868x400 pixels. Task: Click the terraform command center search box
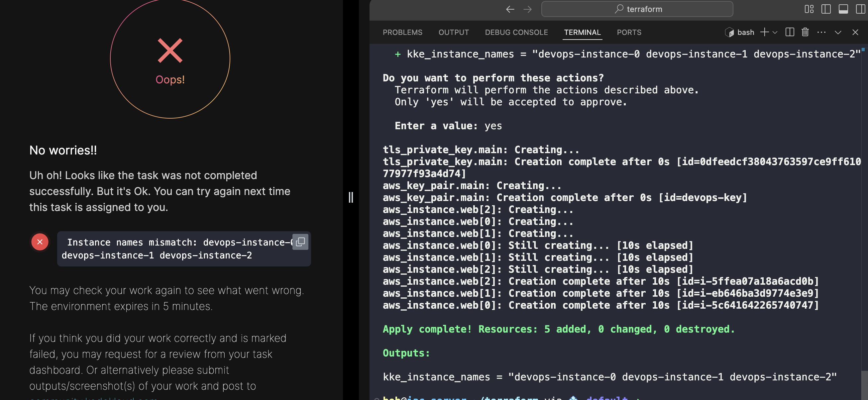point(637,9)
